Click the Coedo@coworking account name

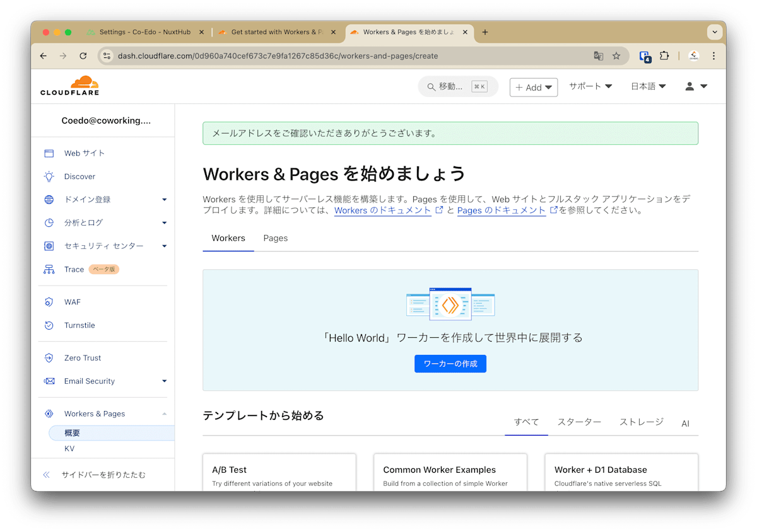[x=106, y=121]
